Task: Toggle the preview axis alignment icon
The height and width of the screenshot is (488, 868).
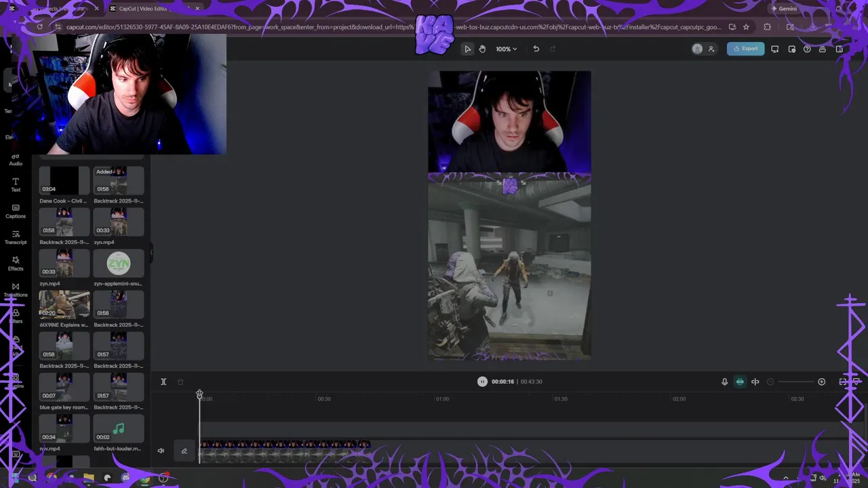Action: [x=755, y=382]
